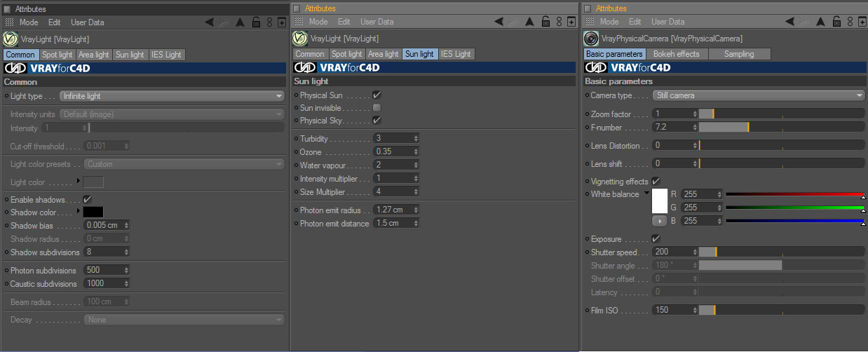Screen dimensions: 868x352
Task: Click title square icon of camera Attributes panel
Action: 588,8
